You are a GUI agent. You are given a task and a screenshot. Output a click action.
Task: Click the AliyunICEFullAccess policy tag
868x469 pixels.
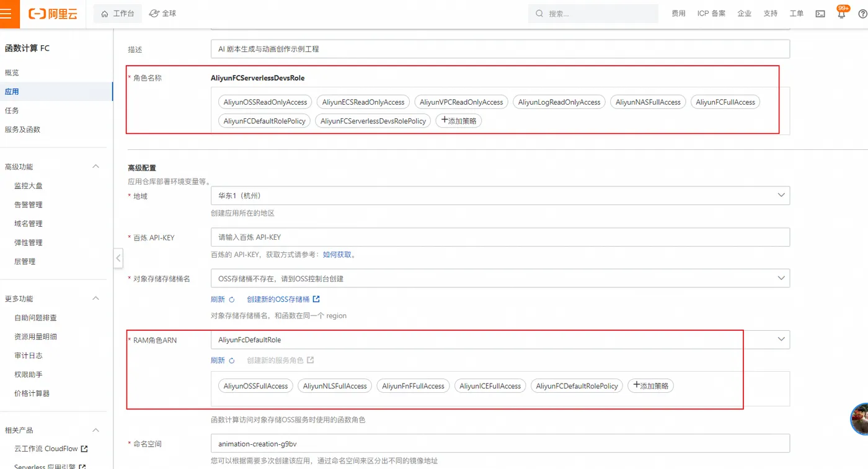pyautogui.click(x=490, y=386)
